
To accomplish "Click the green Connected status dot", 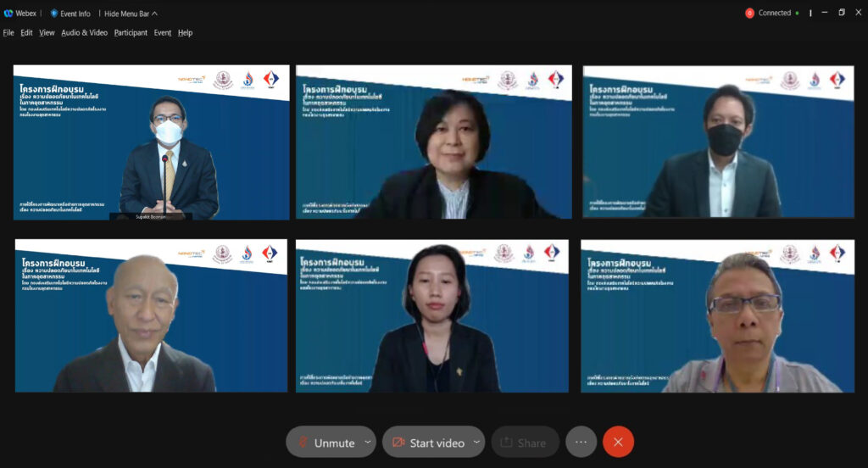I will [x=798, y=14].
